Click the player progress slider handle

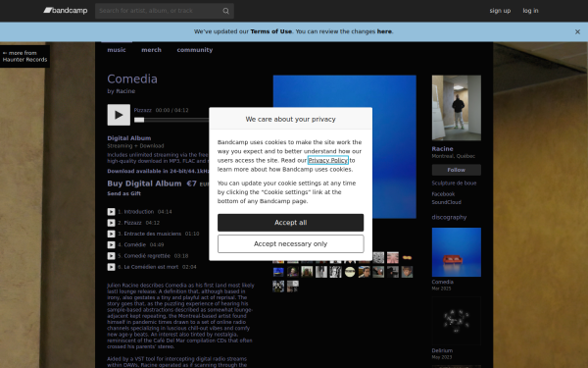[x=139, y=120]
